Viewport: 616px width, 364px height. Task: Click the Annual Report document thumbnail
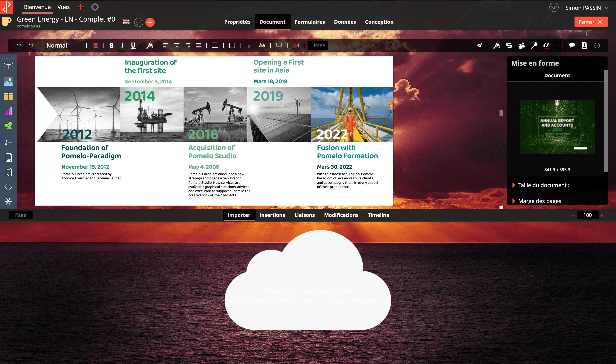(557, 127)
